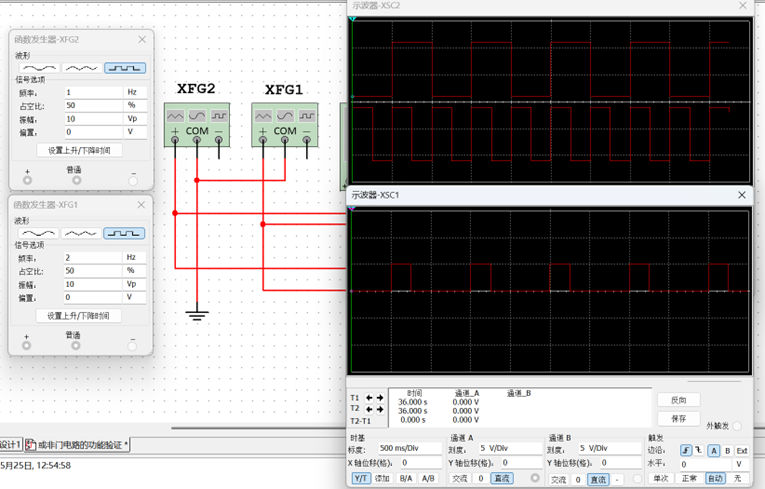Click the external trigger terminal in XSC1

[737, 426]
